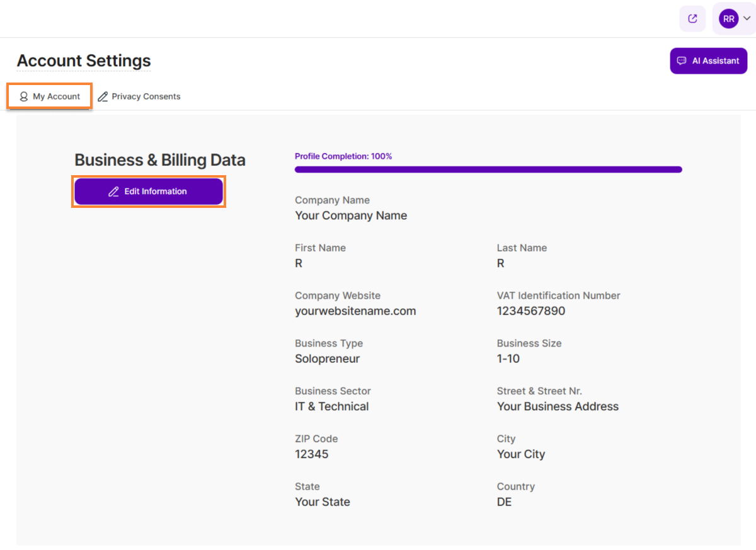Click the Profile Completion: 100% label

coord(343,156)
